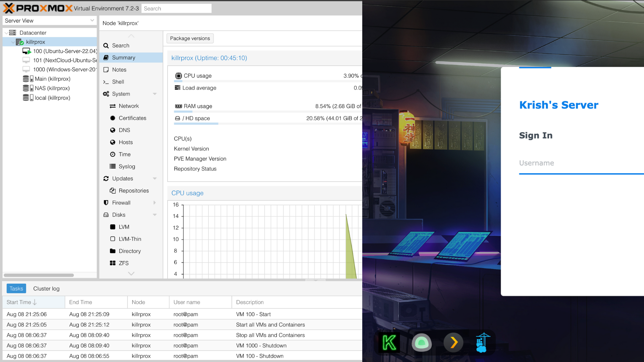
Task: Sort by Description column header
Action: pyautogui.click(x=297, y=302)
